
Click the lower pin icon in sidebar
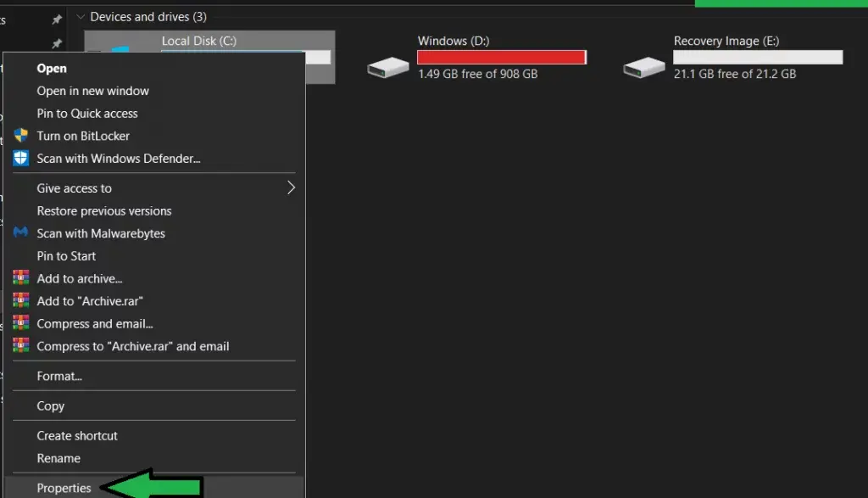[x=57, y=43]
